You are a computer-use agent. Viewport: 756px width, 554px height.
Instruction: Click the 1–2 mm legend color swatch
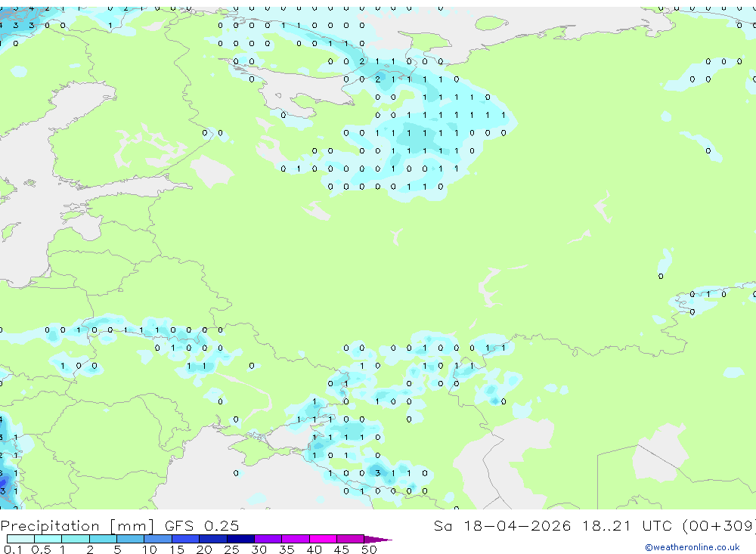pos(76,539)
